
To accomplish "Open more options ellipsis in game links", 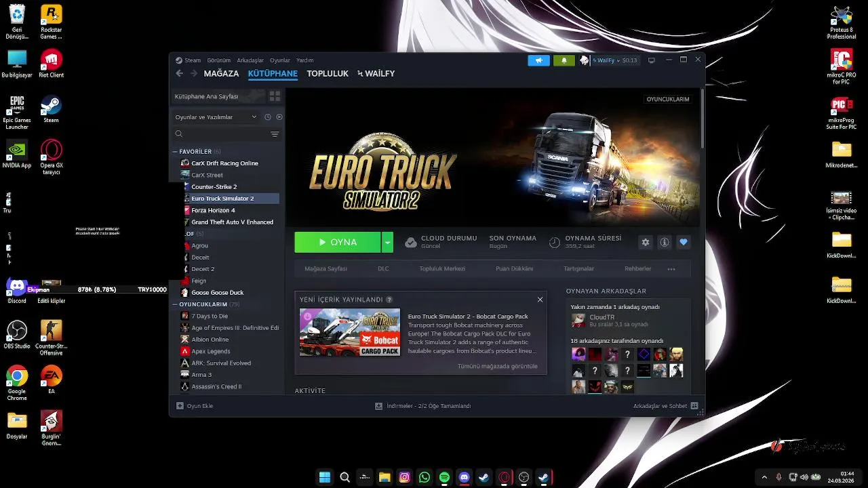I will pyautogui.click(x=671, y=269).
